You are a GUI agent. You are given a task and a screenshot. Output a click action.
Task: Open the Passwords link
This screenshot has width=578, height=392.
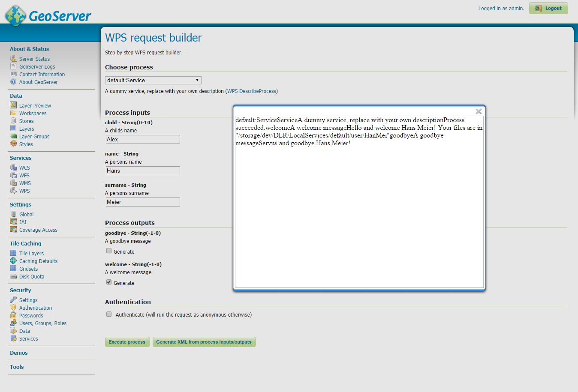pyautogui.click(x=31, y=316)
